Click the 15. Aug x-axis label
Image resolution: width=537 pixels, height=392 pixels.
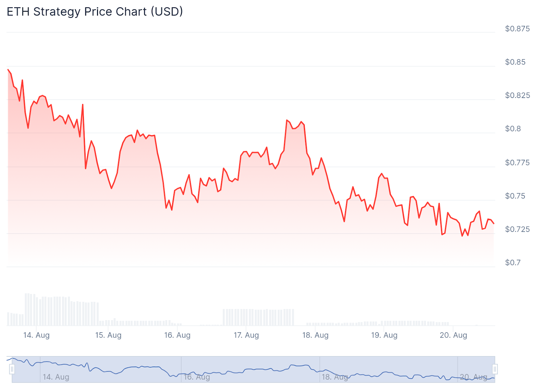tap(108, 335)
